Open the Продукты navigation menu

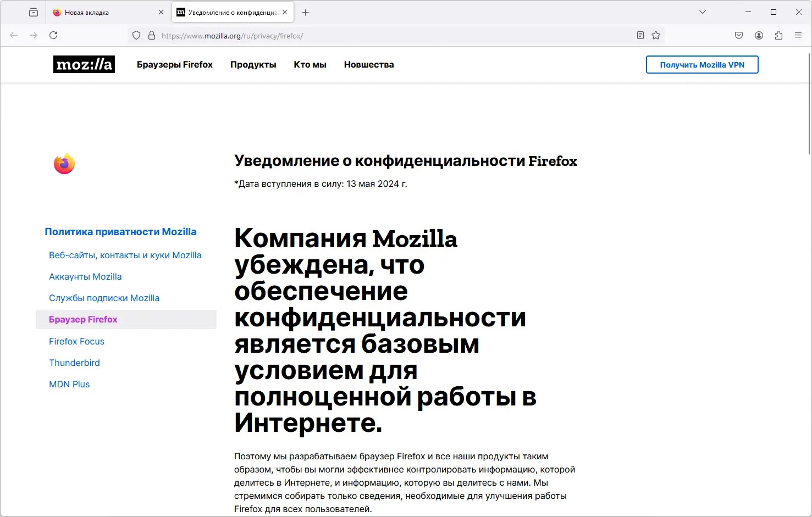[253, 64]
